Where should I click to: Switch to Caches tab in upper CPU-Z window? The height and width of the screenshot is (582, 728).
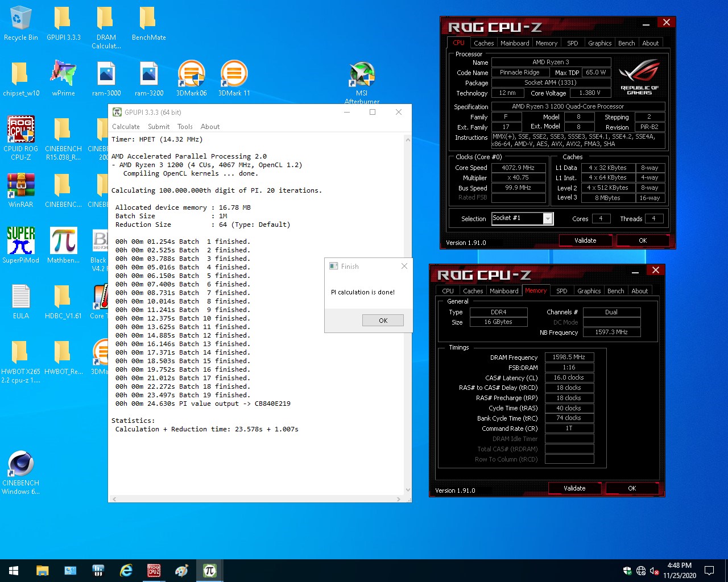(483, 43)
